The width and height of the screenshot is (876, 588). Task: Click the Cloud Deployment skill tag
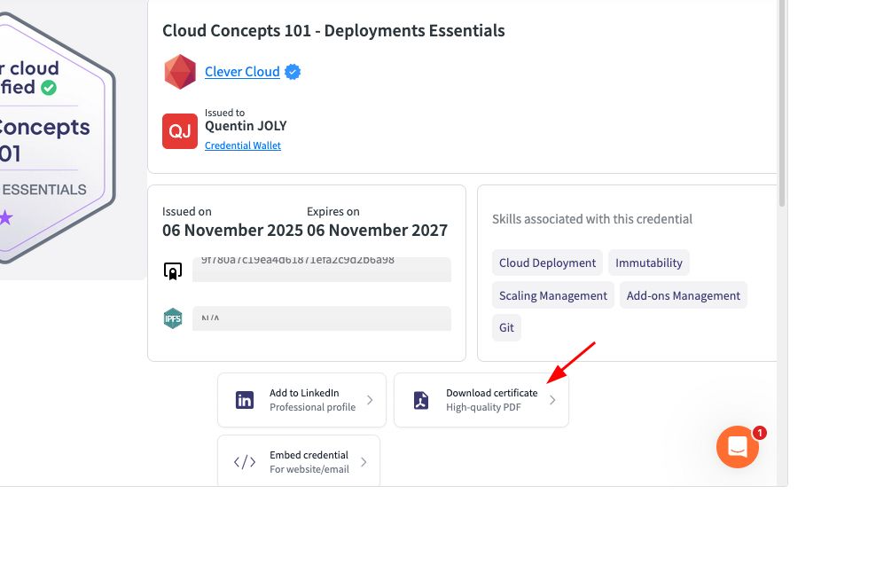[547, 263]
